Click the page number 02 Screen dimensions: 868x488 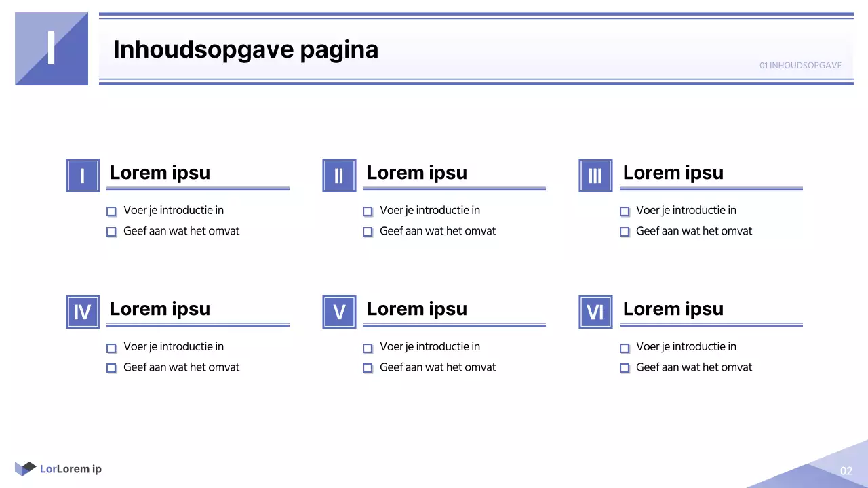coord(846,471)
